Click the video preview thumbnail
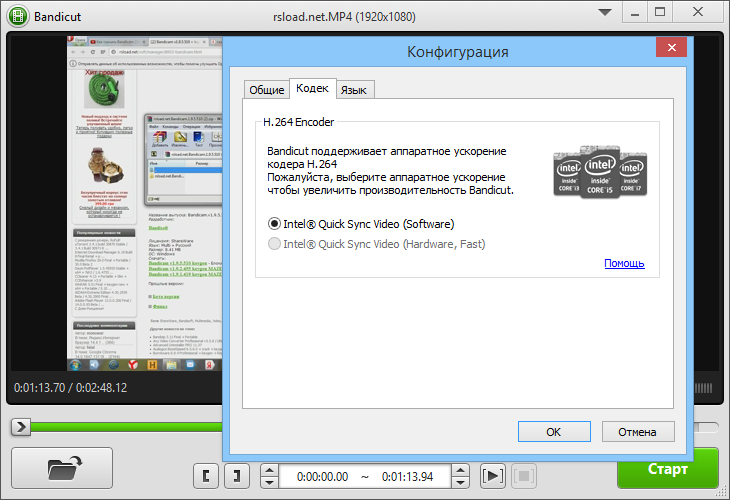Image resolution: width=730 pixels, height=500 pixels. point(144,203)
